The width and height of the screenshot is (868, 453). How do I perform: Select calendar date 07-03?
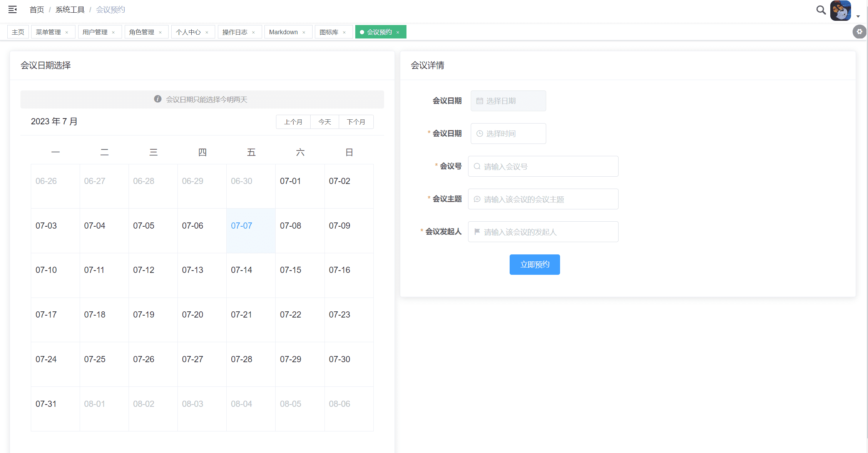click(55, 231)
